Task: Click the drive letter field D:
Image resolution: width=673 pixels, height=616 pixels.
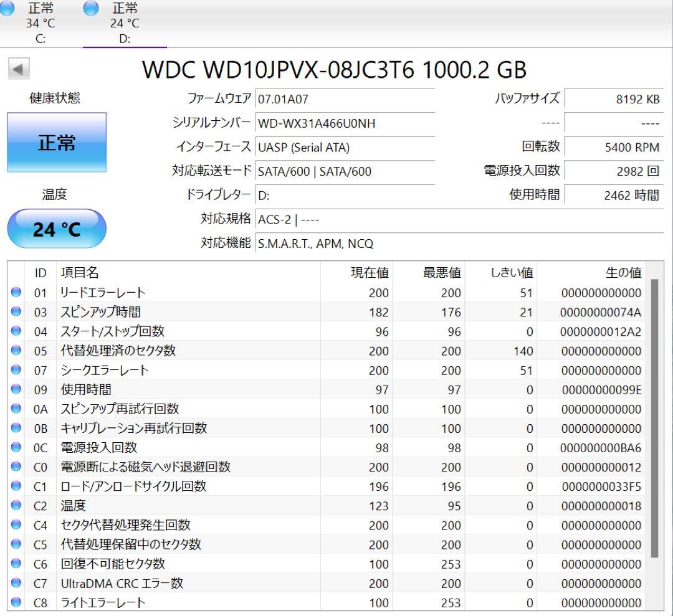Action: (345, 195)
